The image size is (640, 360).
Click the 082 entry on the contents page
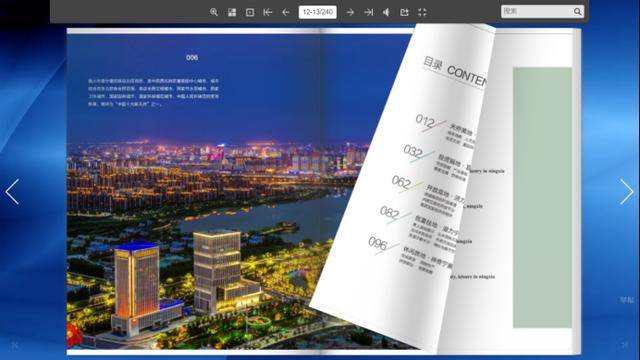pos(389,212)
